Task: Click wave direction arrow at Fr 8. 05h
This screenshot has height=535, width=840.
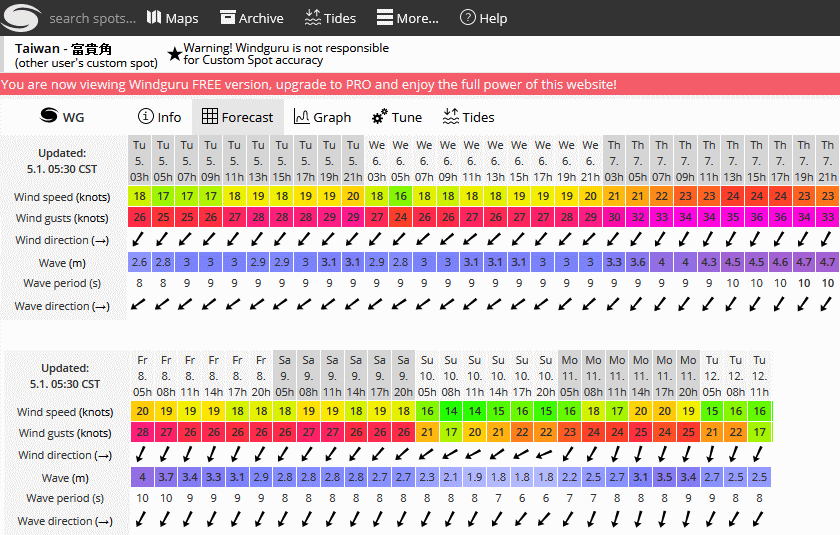Action: click(x=141, y=519)
